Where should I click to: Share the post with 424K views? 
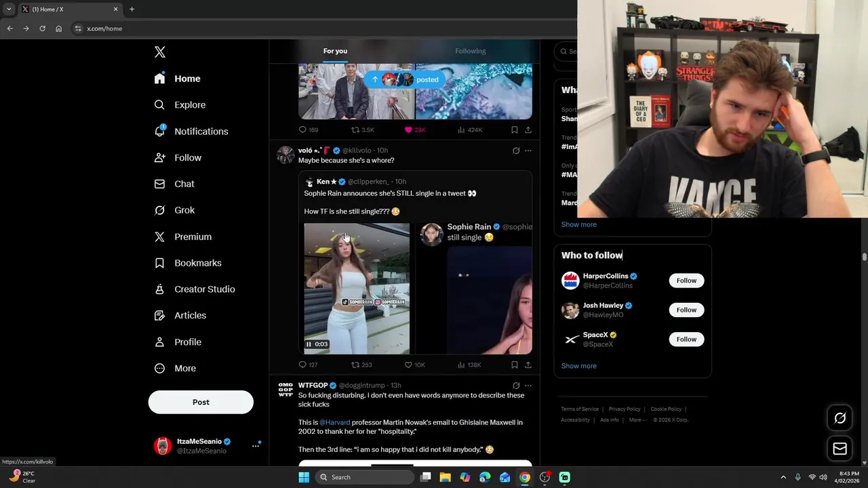coord(528,129)
